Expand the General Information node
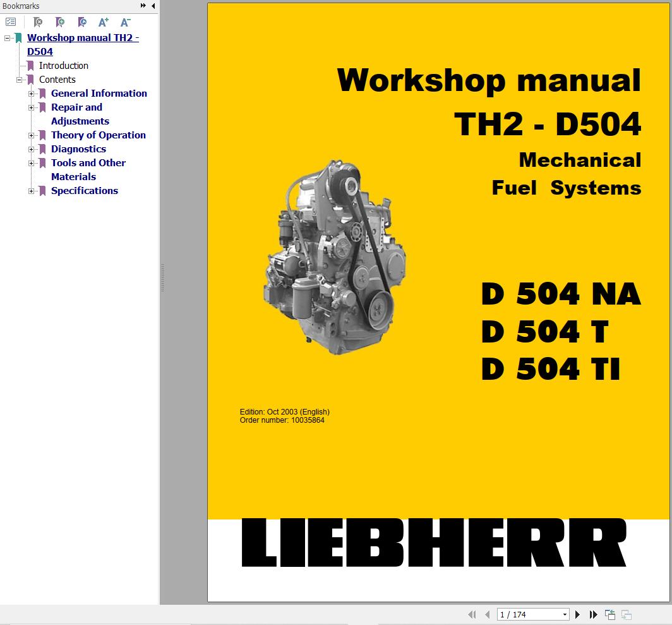 tap(32, 94)
